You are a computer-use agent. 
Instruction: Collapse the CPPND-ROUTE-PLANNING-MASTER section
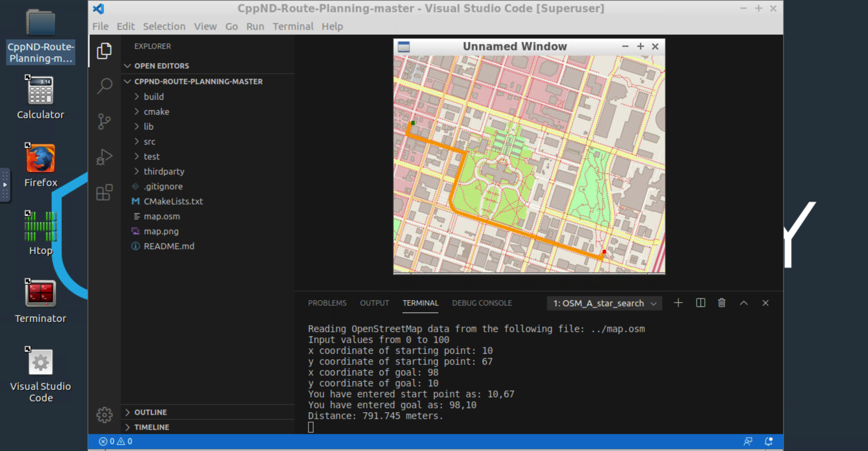[x=208, y=82]
